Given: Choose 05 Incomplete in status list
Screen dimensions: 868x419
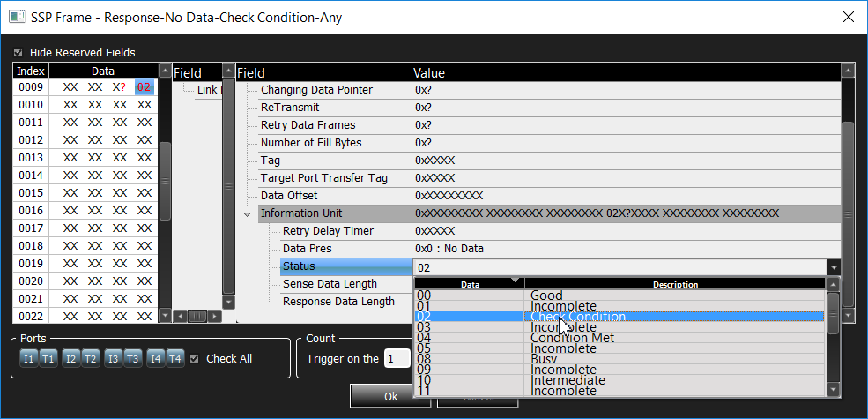Looking at the screenshot, I should click(x=619, y=348).
